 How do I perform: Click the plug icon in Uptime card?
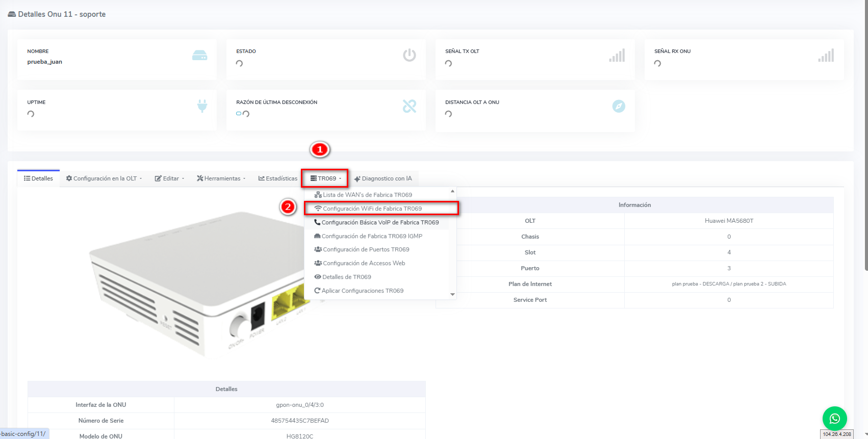(202, 106)
